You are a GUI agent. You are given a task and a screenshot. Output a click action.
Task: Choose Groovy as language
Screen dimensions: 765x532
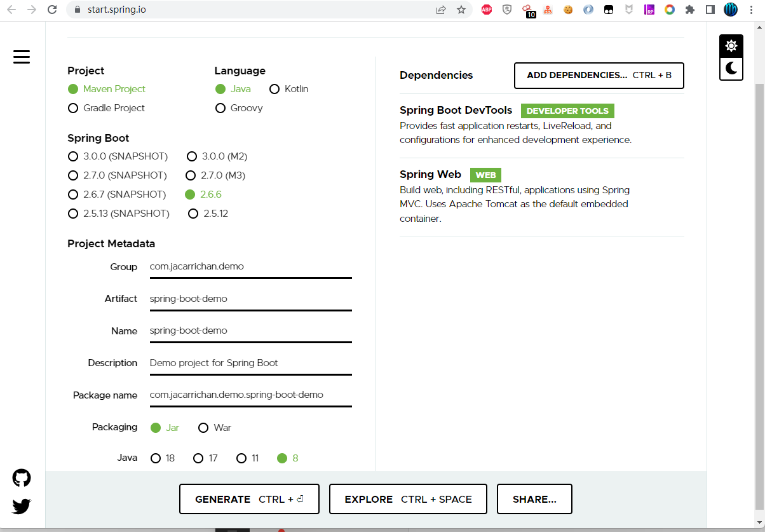click(239, 108)
